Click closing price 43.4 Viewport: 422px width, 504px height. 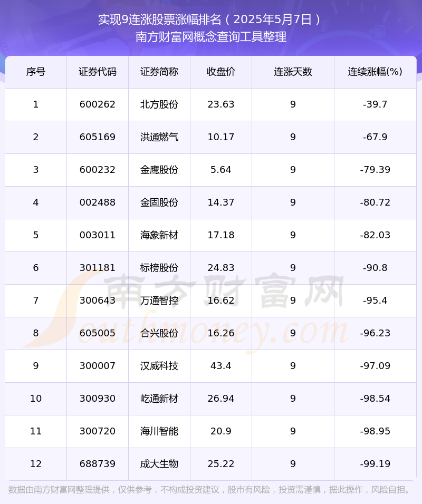(x=221, y=366)
